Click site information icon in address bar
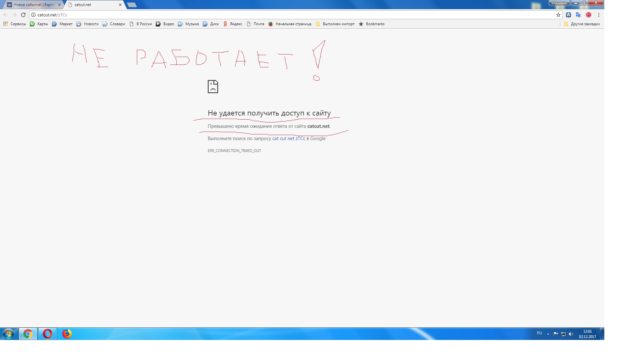Screen dimensions: 644x362 tap(33, 15)
